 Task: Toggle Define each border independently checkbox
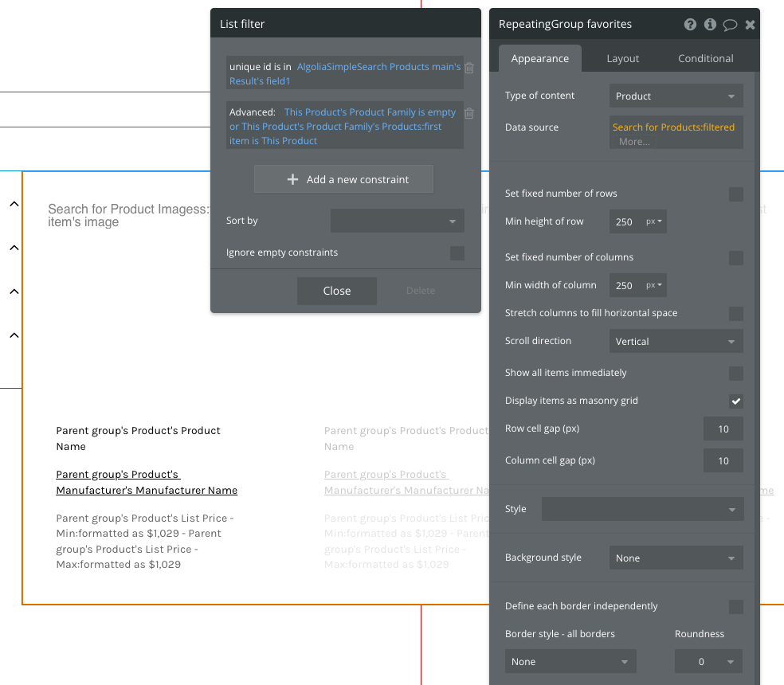point(736,607)
